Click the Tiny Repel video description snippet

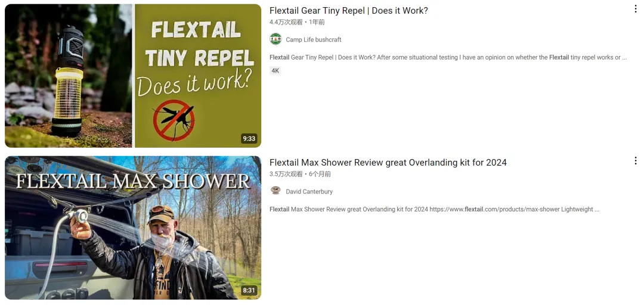point(448,57)
